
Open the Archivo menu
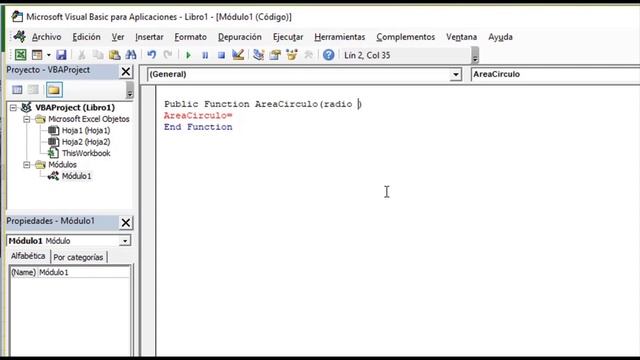[x=47, y=37]
